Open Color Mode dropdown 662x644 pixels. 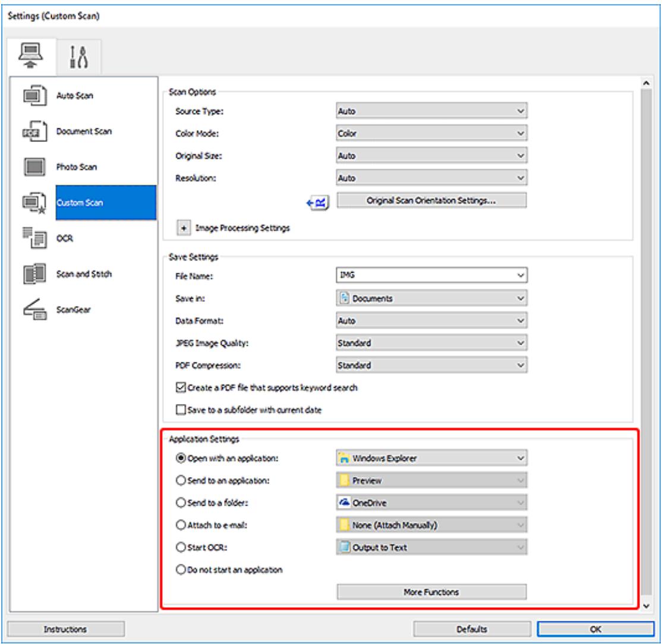tap(431, 133)
